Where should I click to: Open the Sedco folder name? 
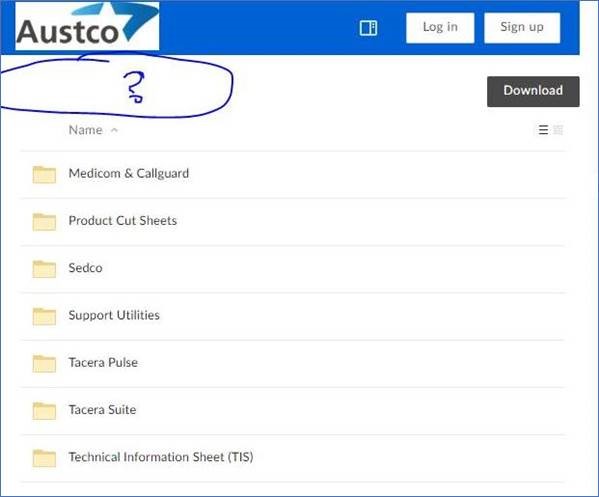86,268
